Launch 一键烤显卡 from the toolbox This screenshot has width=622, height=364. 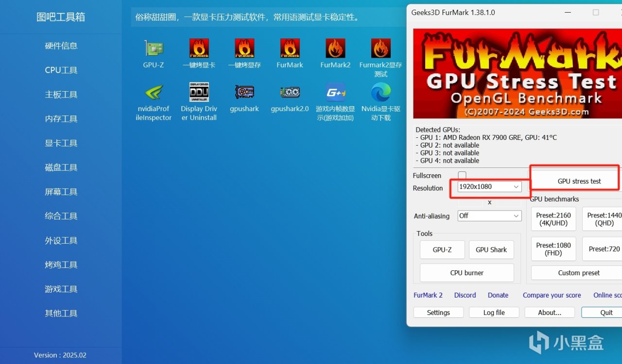(199, 49)
